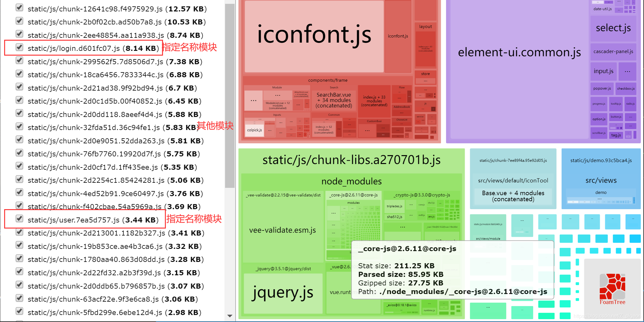Uncheck chunk-1780aa40.863d08dd.js checkbox
The width and height of the screenshot is (644, 322).
click(19, 258)
